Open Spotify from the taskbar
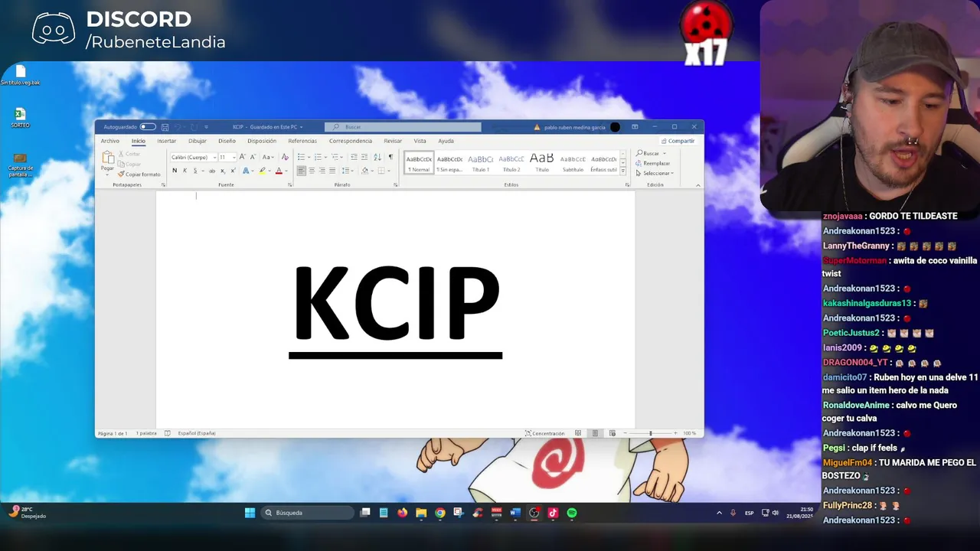 coord(572,513)
